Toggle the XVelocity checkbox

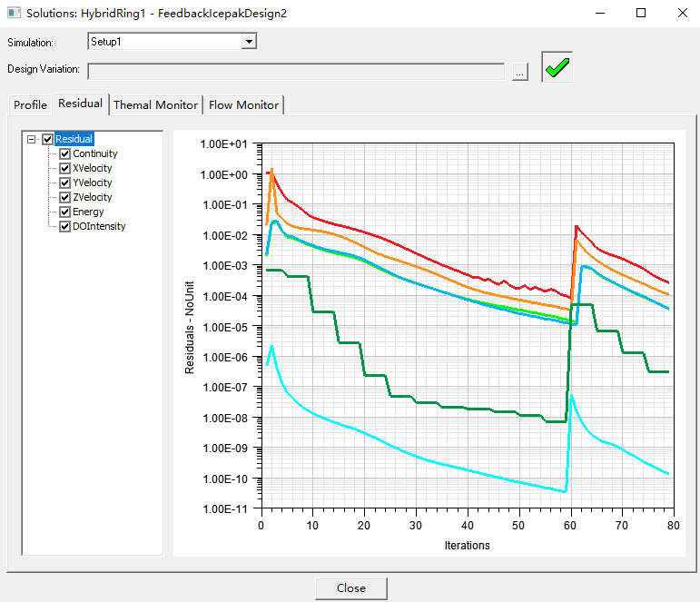tap(65, 168)
